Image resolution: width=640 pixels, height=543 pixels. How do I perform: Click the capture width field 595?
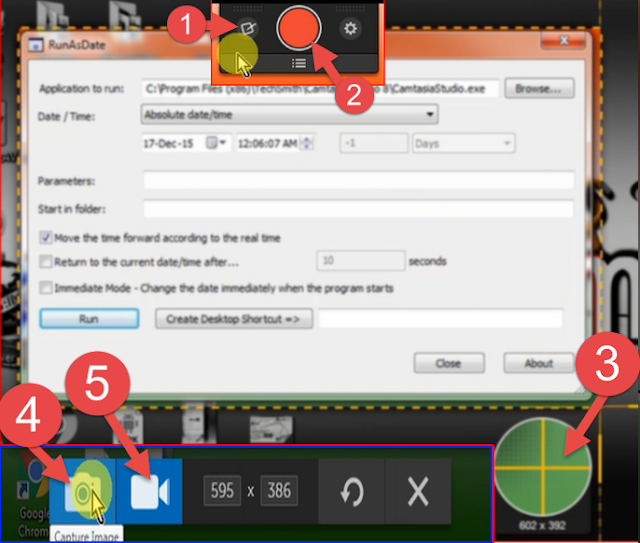tap(222, 490)
